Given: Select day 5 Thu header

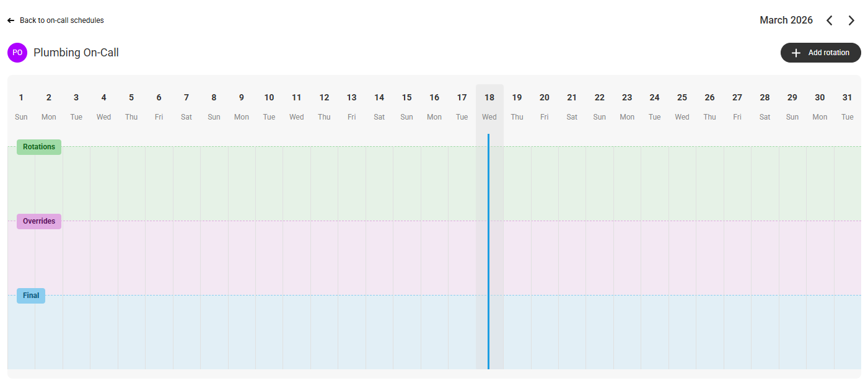Looking at the screenshot, I should [131, 107].
